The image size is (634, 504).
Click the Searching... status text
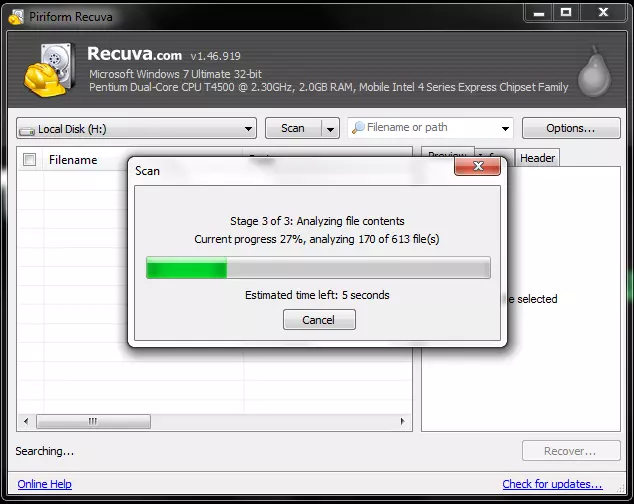[45, 451]
